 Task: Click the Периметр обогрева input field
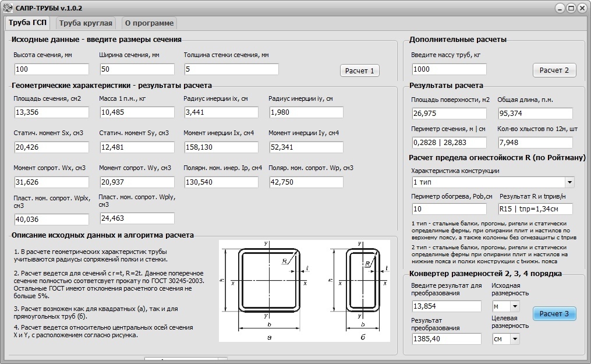tap(449, 208)
